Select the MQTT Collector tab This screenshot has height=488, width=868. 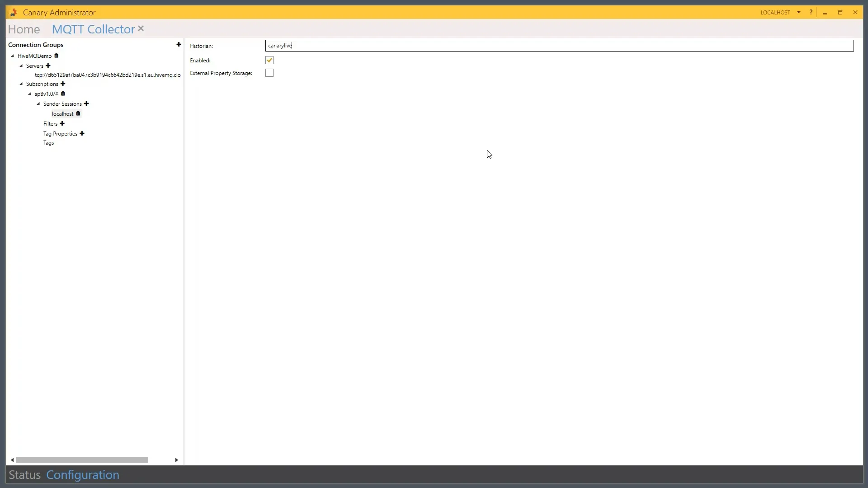[93, 29]
